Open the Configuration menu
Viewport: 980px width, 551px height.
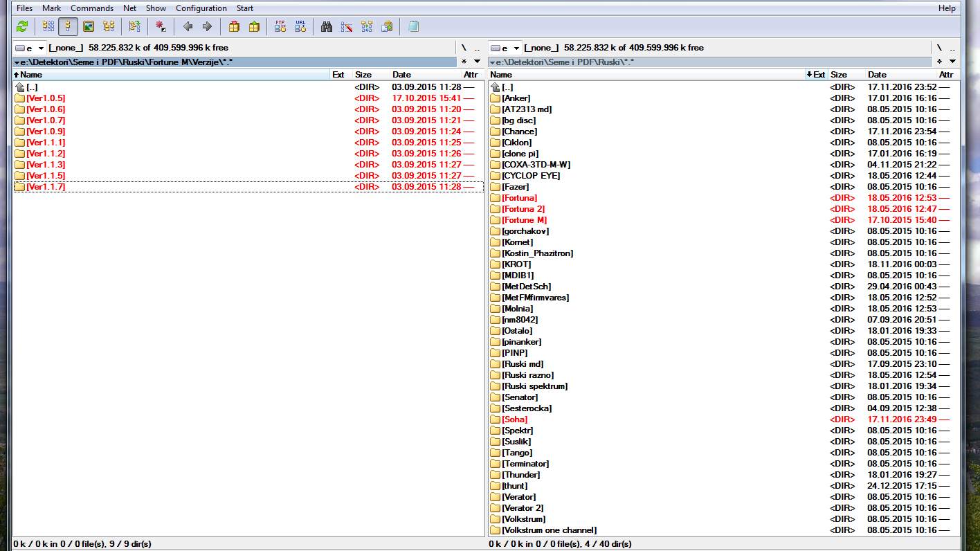pos(201,8)
